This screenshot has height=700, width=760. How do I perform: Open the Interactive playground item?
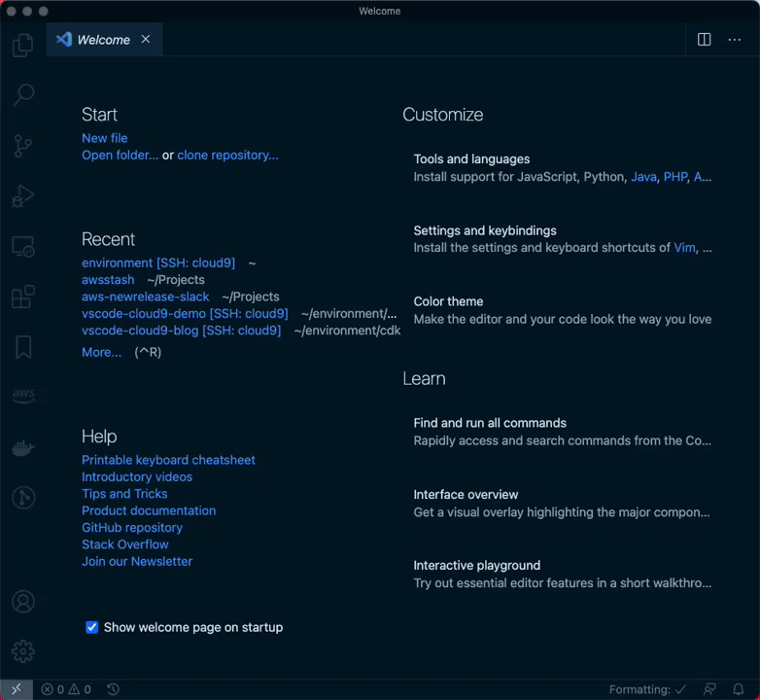tap(563, 574)
